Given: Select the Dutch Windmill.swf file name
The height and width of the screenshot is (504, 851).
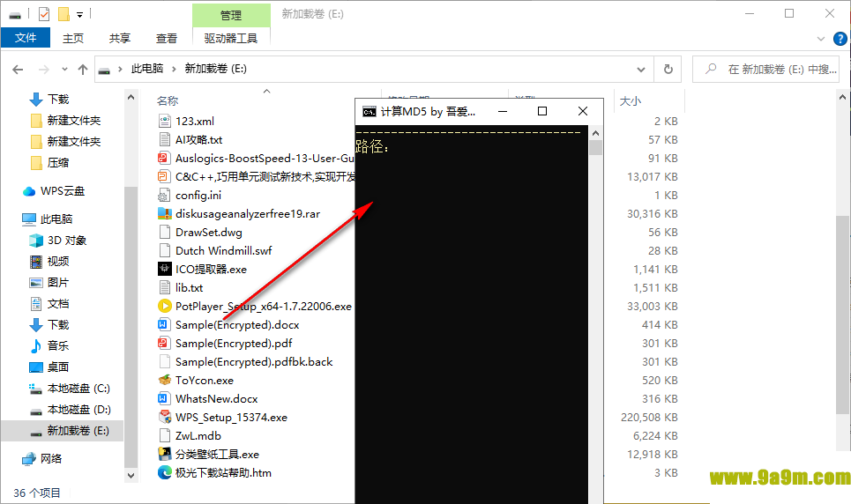Looking at the screenshot, I should 224,250.
